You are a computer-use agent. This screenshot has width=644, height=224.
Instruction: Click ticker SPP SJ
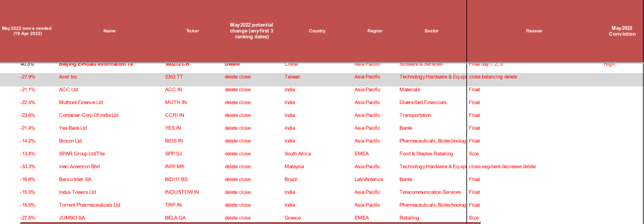(174, 154)
